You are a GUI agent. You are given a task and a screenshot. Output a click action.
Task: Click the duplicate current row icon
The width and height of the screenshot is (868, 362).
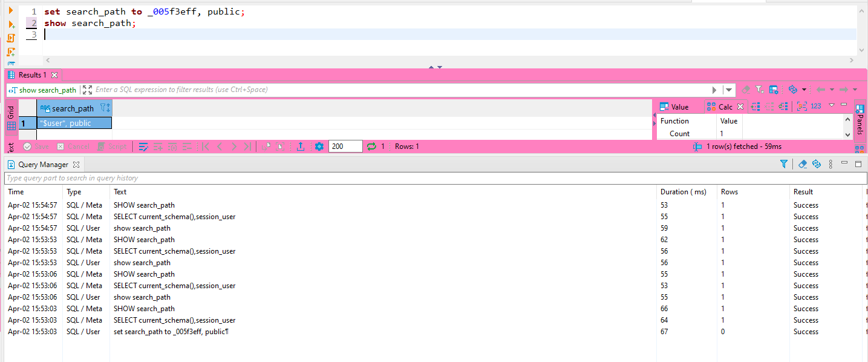pyautogui.click(x=172, y=146)
